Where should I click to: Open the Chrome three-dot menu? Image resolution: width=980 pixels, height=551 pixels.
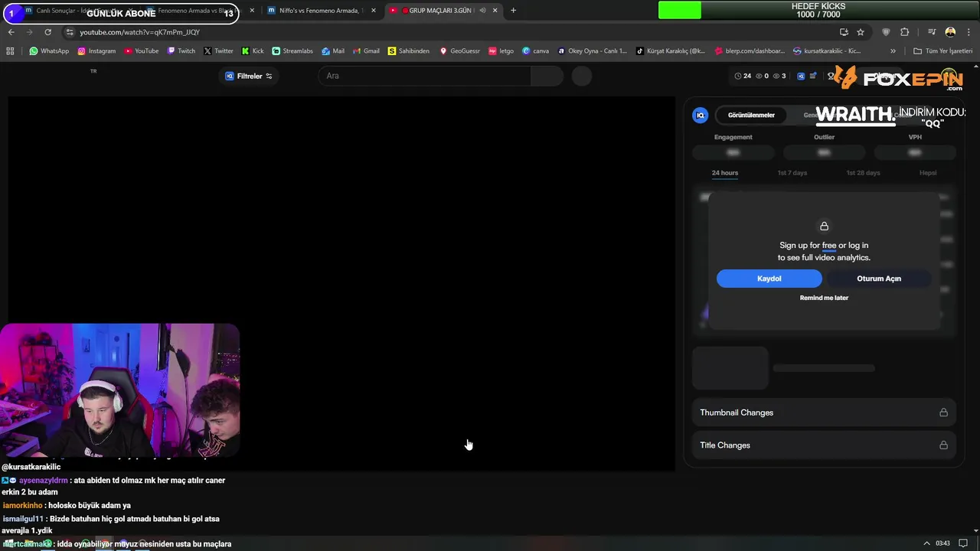pos(967,32)
